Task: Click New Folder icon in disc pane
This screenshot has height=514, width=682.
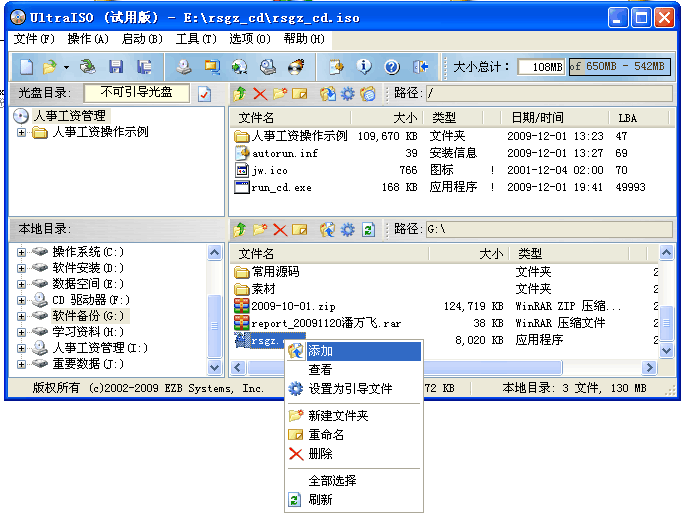Action: click(280, 93)
